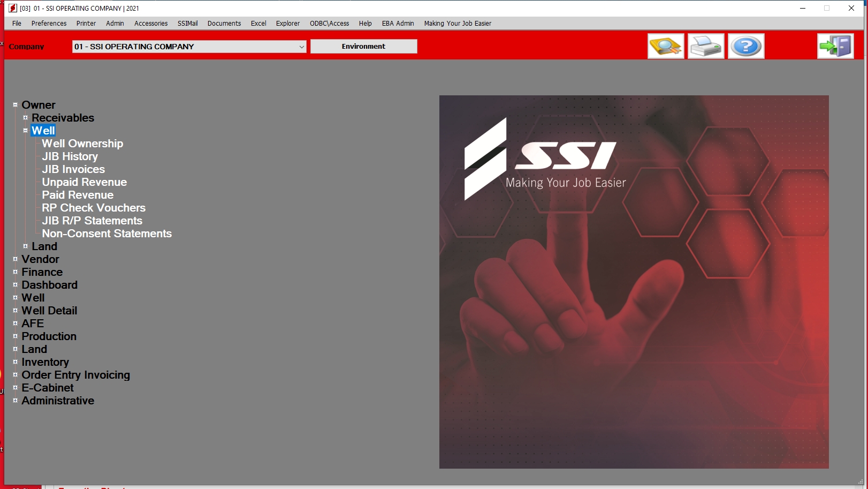Open the Documents menu
Screen dimensions: 868x489
point(224,24)
